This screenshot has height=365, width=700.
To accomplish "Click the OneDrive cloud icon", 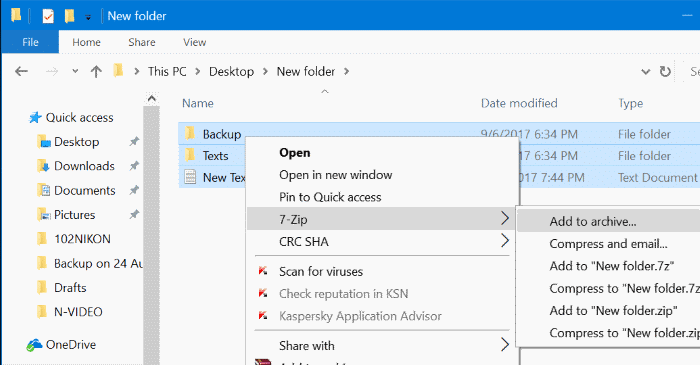I will pyautogui.click(x=34, y=345).
